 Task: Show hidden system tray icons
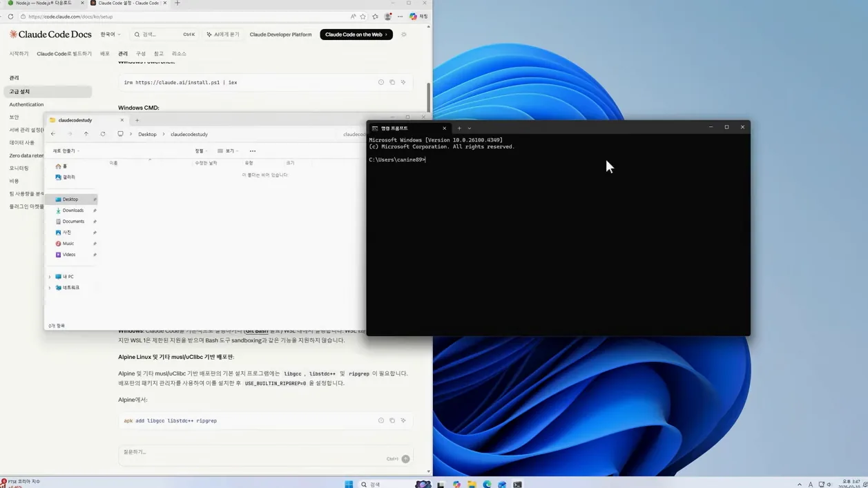(x=800, y=485)
